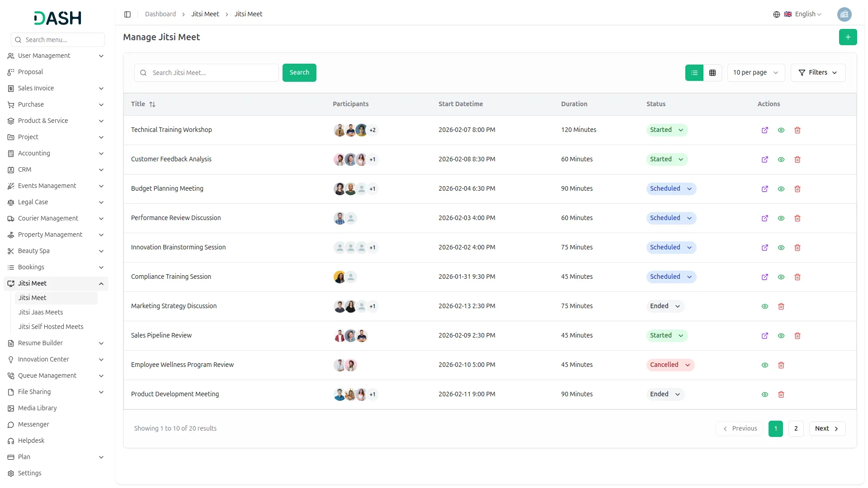Click the green Search button
Viewport: 868px width, 488px height.
[299, 73]
